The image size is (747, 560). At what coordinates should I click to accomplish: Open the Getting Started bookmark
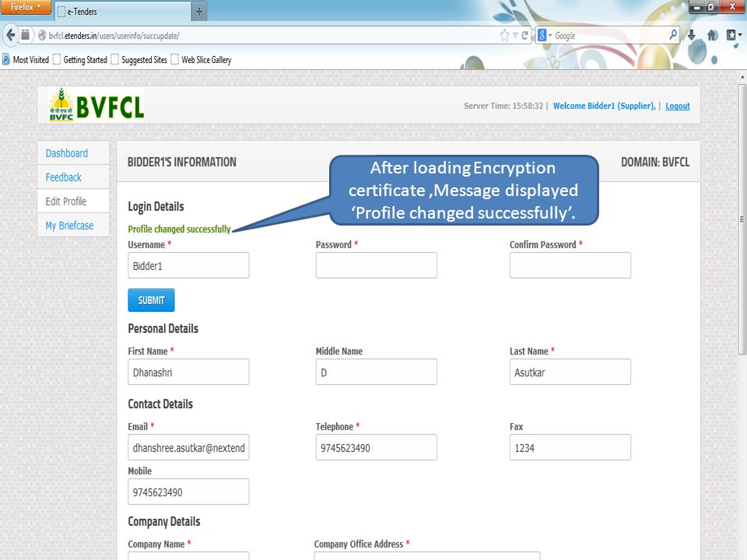(80, 60)
